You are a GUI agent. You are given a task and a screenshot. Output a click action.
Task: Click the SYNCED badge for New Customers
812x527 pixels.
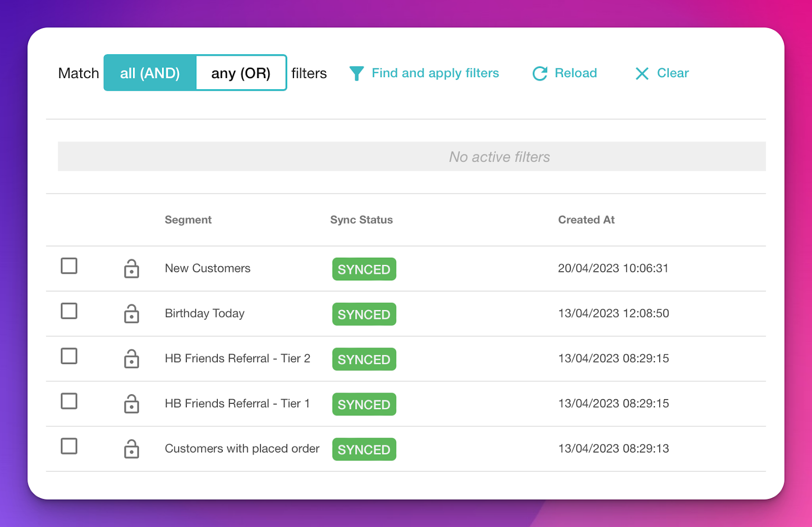pyautogui.click(x=364, y=269)
